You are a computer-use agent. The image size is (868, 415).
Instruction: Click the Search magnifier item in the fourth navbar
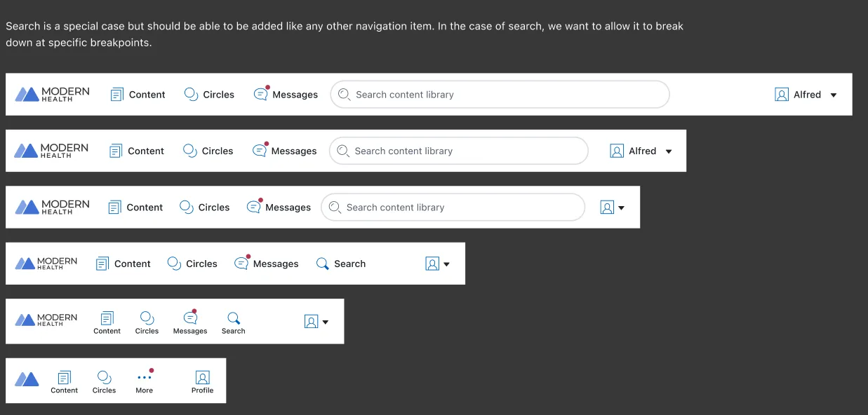click(x=341, y=264)
